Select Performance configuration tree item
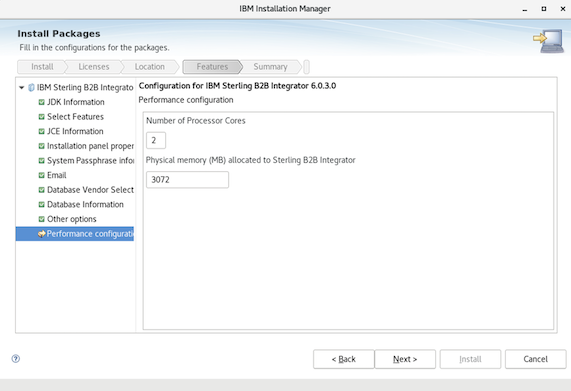571x391 pixels. pos(75,234)
